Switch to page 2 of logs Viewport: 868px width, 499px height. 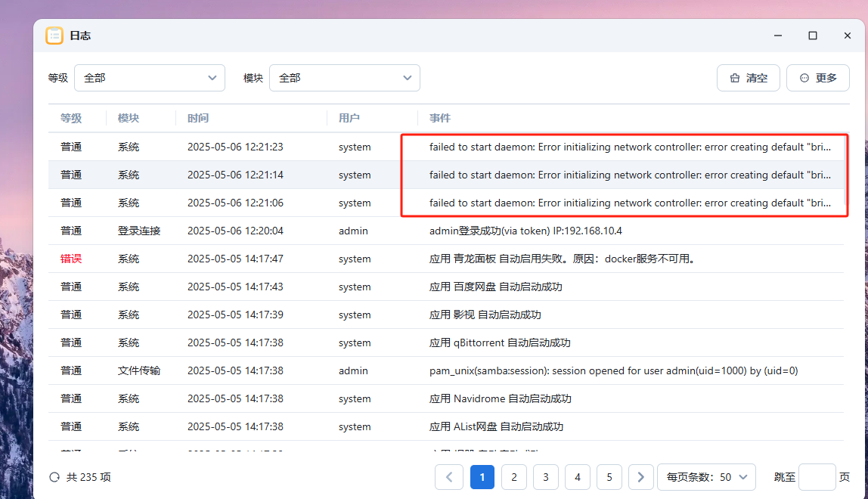coord(514,477)
